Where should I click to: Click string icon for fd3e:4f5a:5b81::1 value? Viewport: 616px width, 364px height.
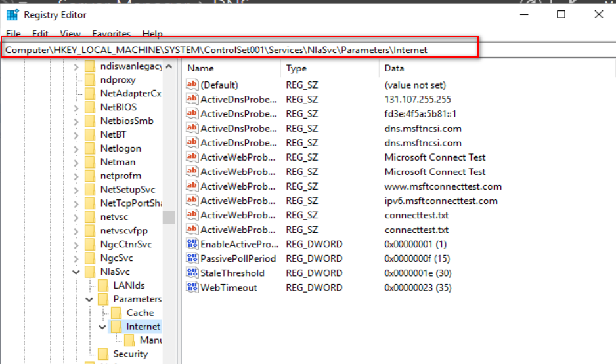point(192,113)
